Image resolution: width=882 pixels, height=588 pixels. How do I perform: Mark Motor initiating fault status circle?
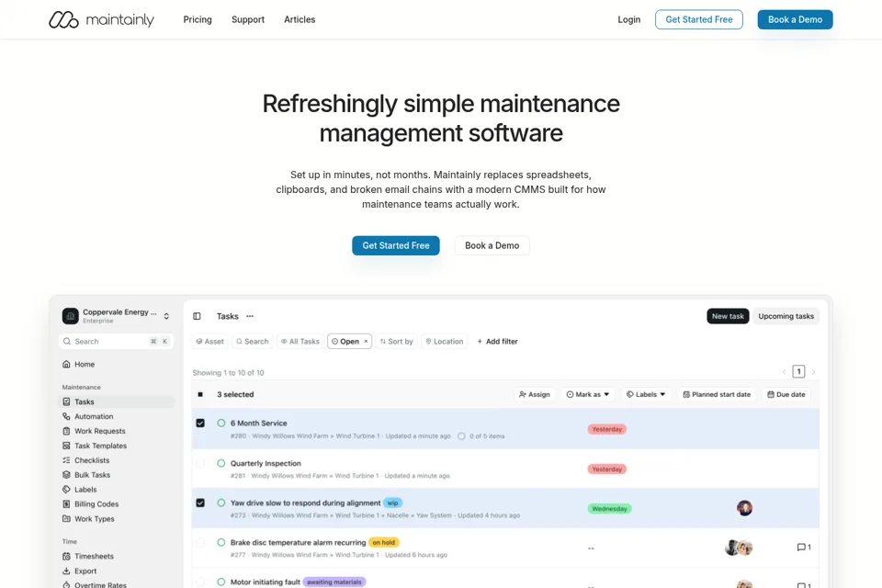pyautogui.click(x=221, y=582)
